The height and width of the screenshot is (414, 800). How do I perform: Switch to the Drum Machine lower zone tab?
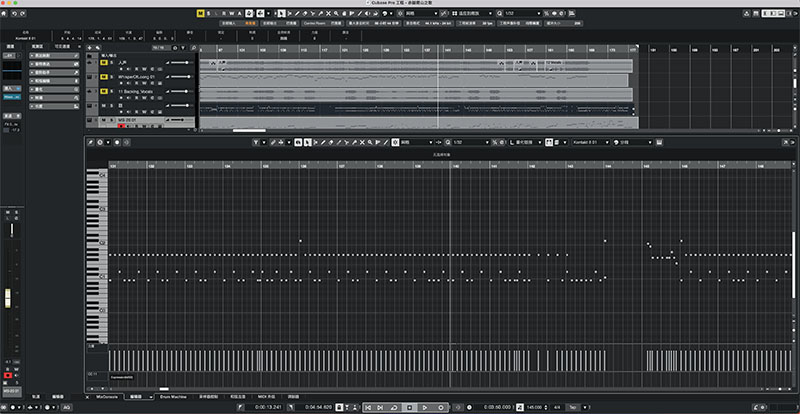pyautogui.click(x=172, y=396)
